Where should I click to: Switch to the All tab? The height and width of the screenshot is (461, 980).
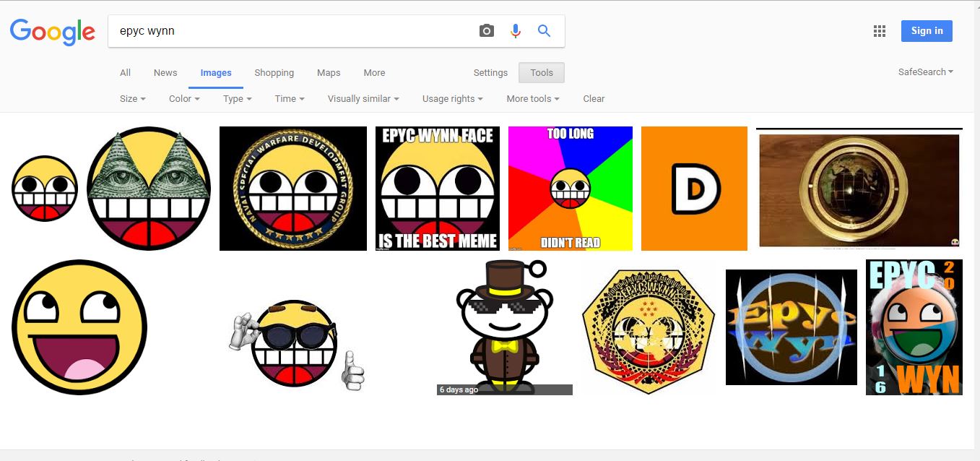pyautogui.click(x=125, y=73)
